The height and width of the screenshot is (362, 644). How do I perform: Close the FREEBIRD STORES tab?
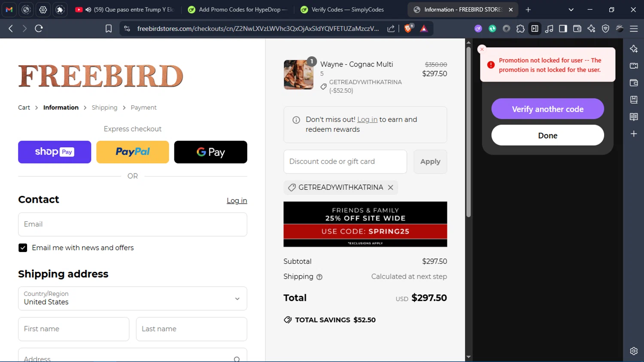510,9
